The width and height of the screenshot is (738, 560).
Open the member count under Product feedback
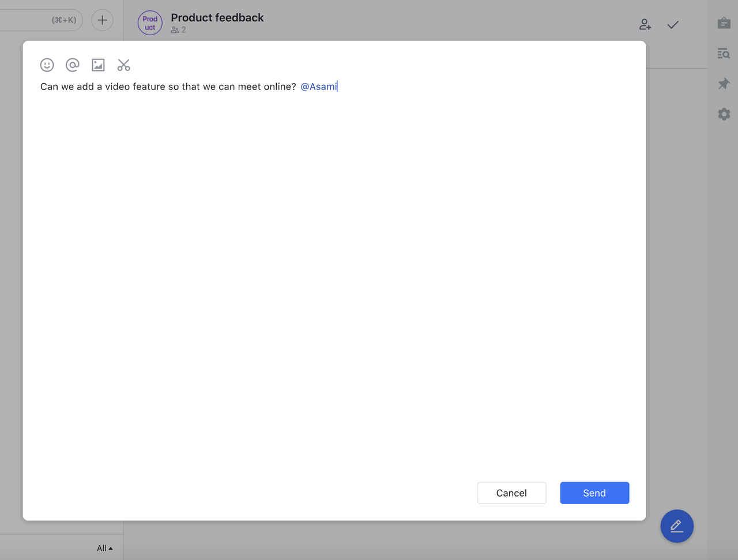coord(178,30)
